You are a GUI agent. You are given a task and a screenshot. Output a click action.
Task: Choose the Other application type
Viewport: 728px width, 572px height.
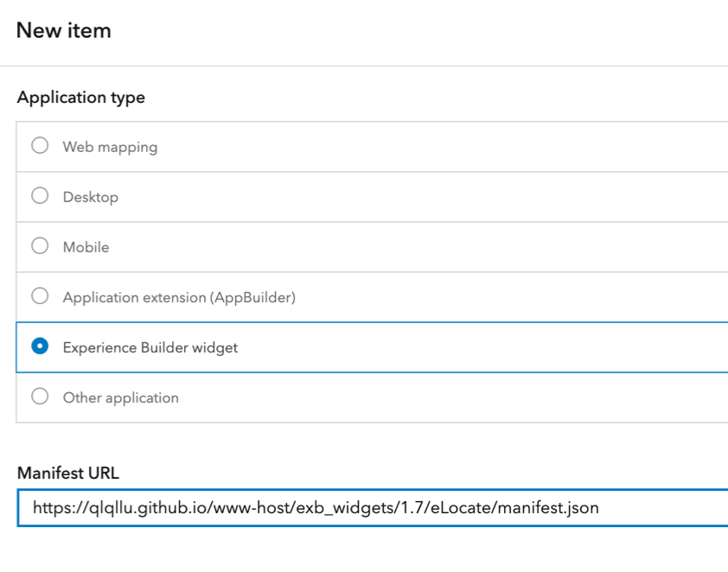(39, 397)
